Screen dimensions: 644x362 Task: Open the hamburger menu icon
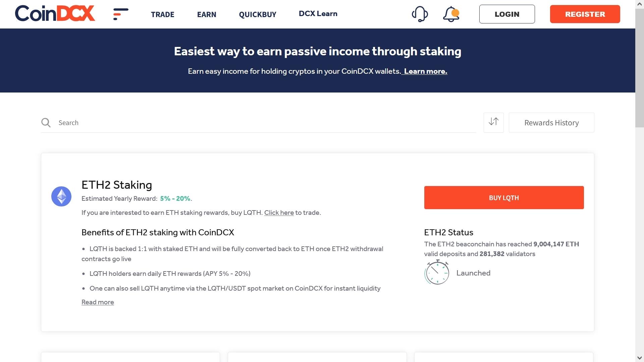[x=121, y=14]
